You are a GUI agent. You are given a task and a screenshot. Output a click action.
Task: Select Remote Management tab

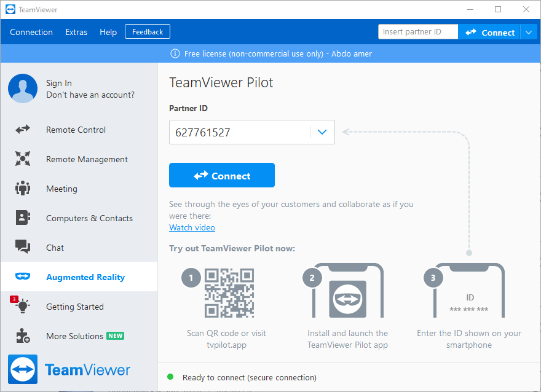pos(79,159)
